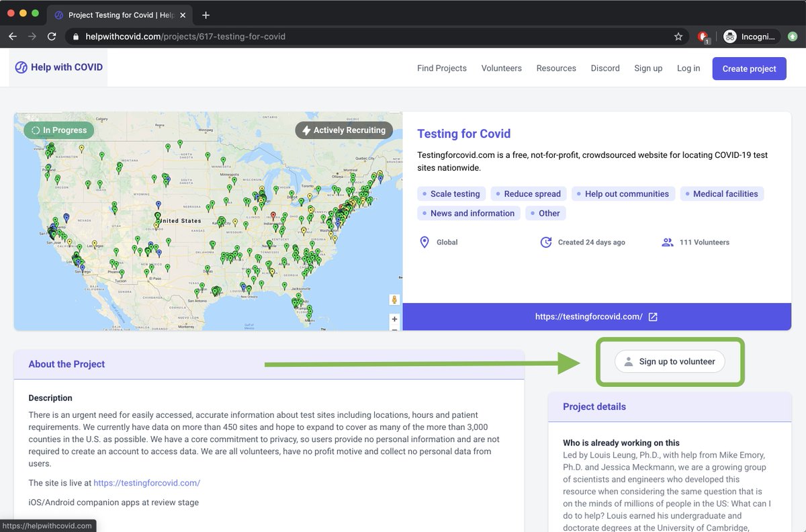Screen dimensions: 806x532
Task: Open a new browser tab
Action: 206,15
